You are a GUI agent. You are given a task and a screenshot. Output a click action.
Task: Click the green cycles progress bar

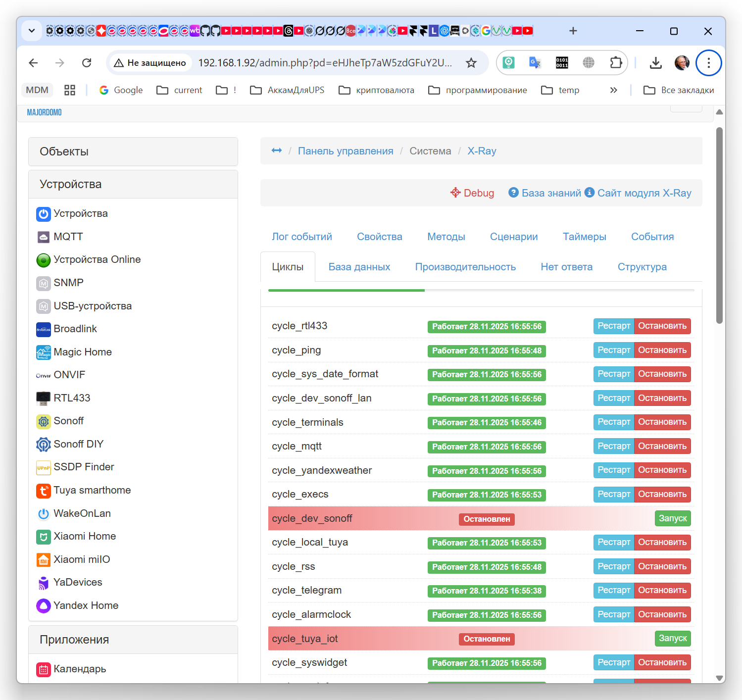pyautogui.click(x=346, y=290)
